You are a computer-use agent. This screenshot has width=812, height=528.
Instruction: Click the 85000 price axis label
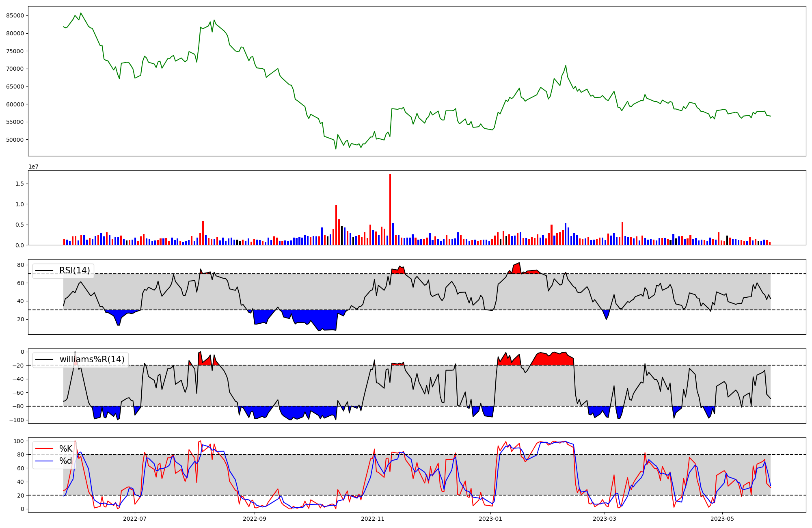point(15,15)
